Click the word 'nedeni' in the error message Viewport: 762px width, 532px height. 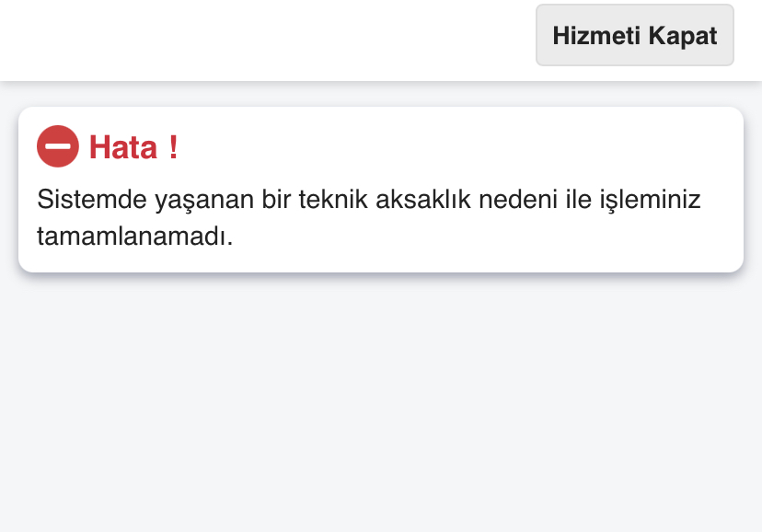coord(518,199)
